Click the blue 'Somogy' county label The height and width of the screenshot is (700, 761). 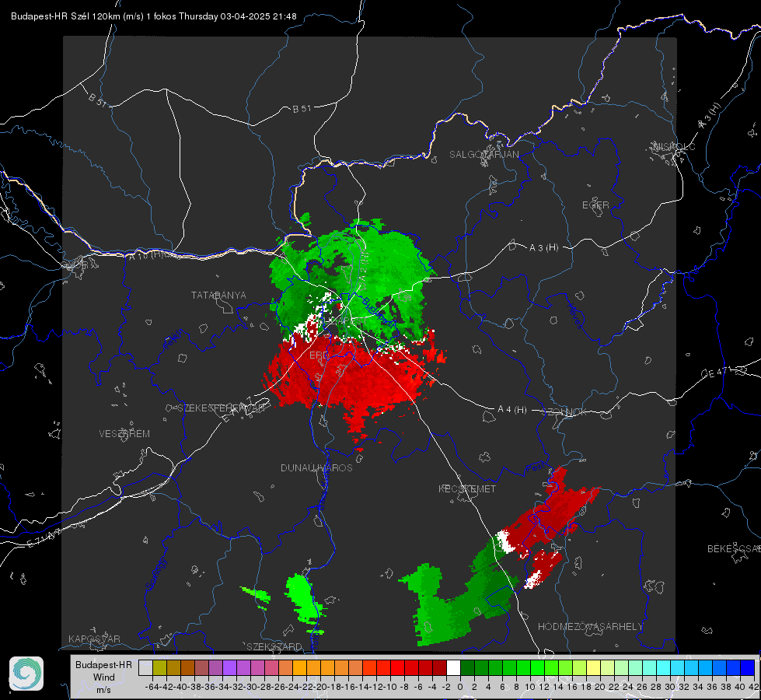[155, 574]
